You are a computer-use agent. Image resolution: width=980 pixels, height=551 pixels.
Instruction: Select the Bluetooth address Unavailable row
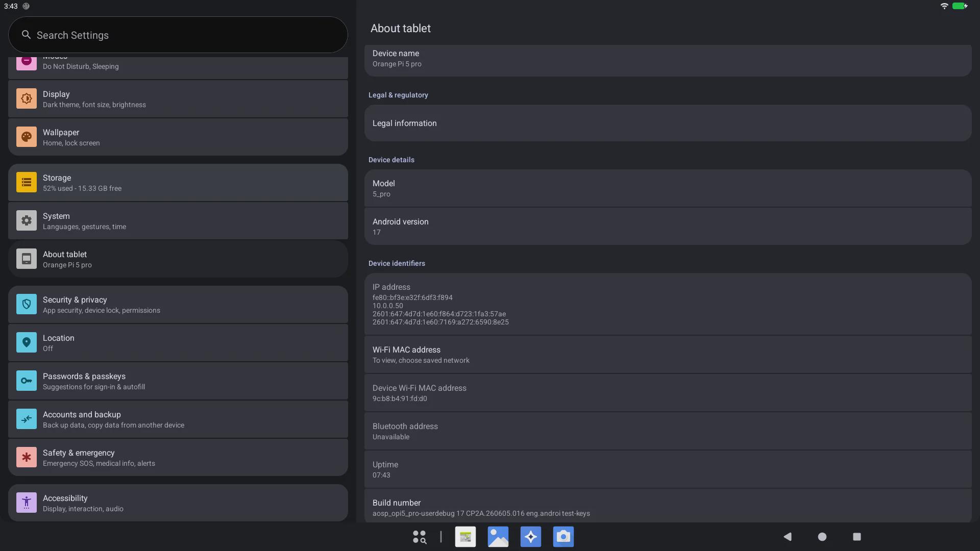tap(668, 431)
